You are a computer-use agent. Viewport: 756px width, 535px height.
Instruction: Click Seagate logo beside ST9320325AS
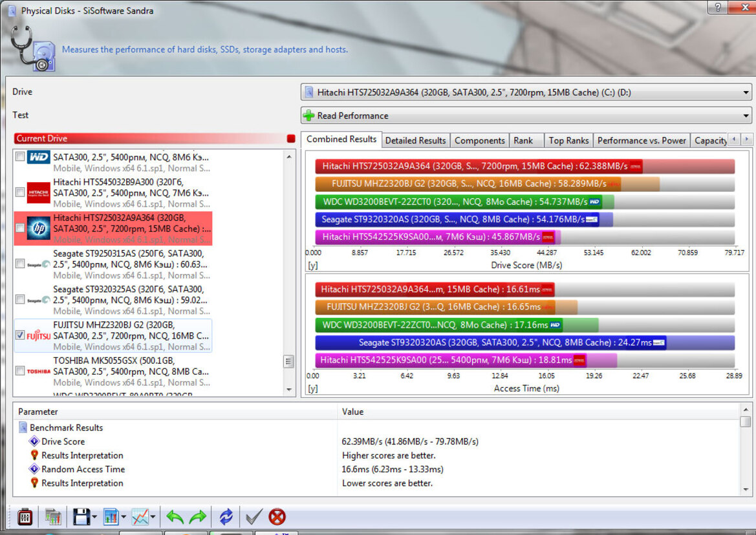(x=39, y=300)
